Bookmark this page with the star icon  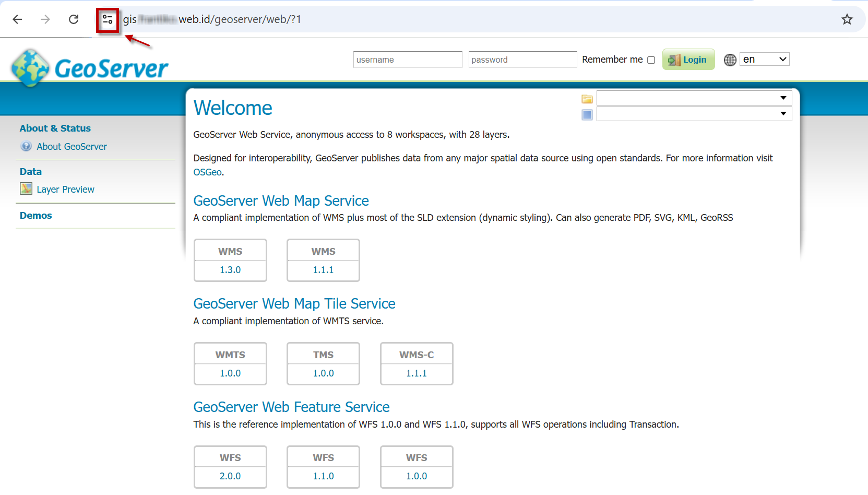tap(847, 20)
